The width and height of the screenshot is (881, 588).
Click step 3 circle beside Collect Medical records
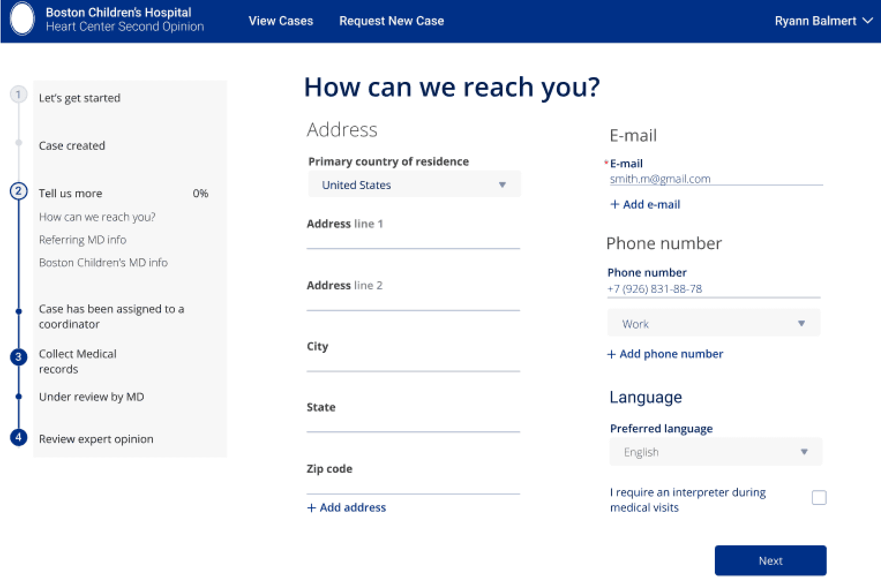18,357
